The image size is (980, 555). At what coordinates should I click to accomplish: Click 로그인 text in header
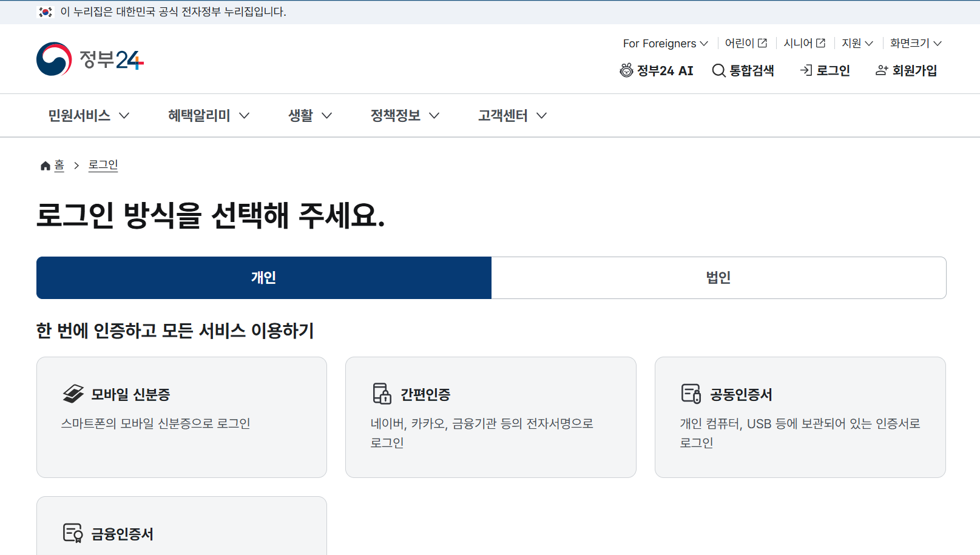pyautogui.click(x=833, y=70)
